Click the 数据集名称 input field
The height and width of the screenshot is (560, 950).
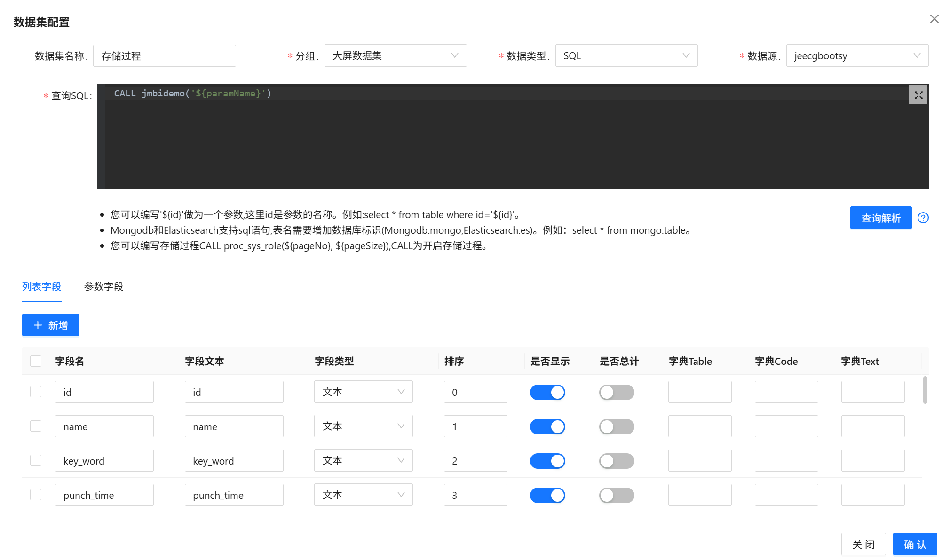pyautogui.click(x=164, y=55)
